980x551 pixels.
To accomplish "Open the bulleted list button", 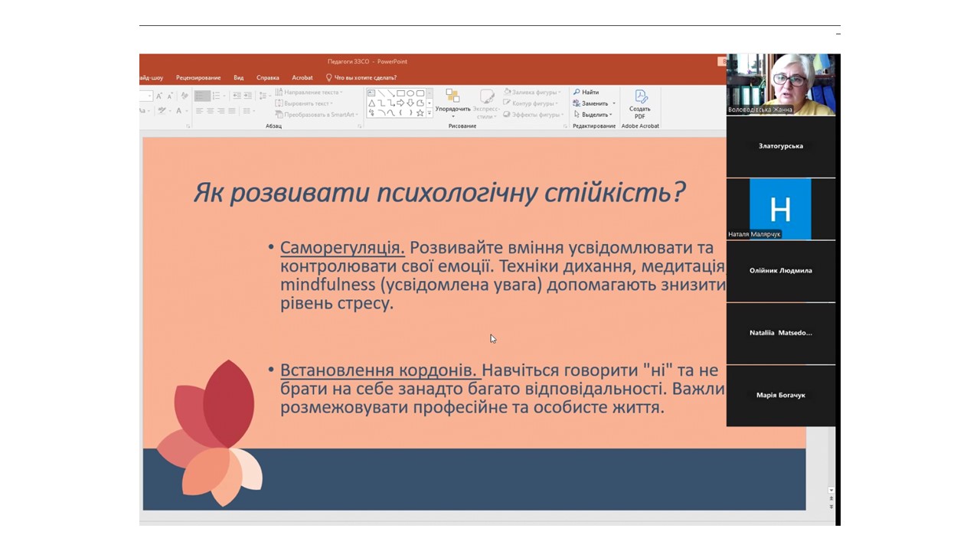I will click(x=202, y=96).
